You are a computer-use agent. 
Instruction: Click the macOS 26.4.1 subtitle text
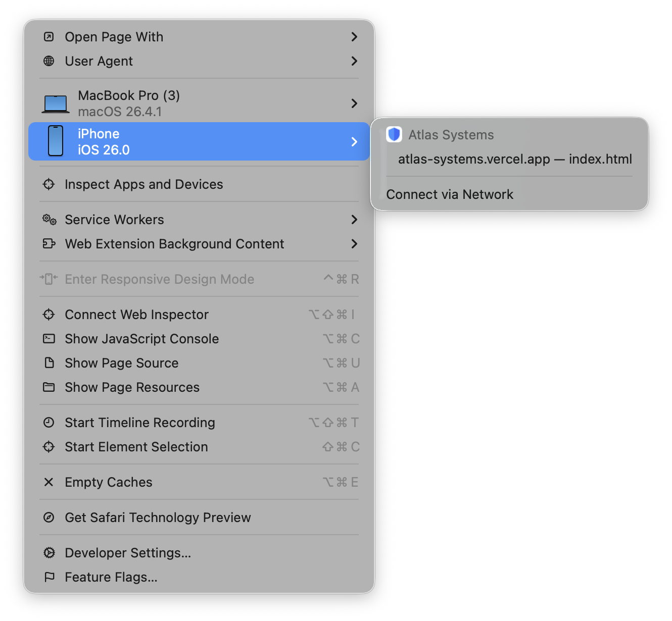[120, 112]
